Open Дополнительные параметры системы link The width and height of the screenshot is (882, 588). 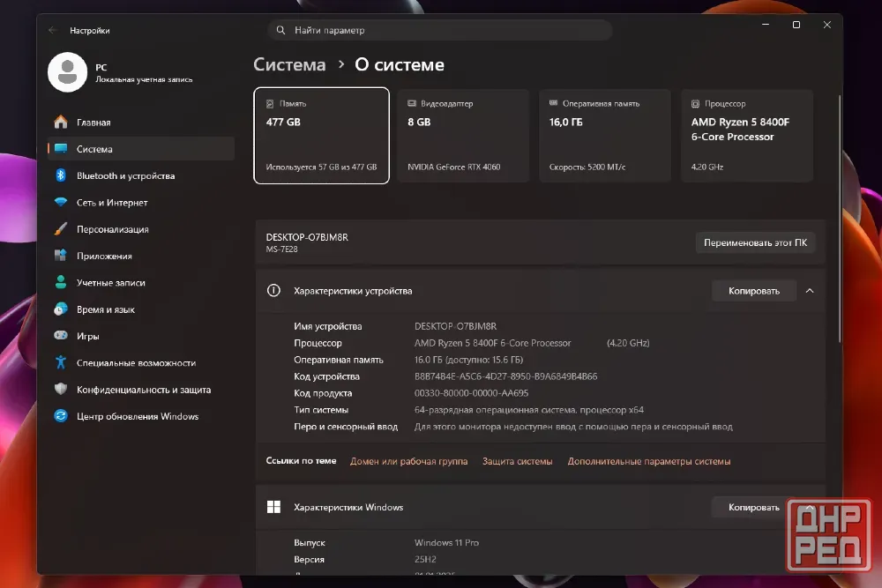(x=649, y=461)
